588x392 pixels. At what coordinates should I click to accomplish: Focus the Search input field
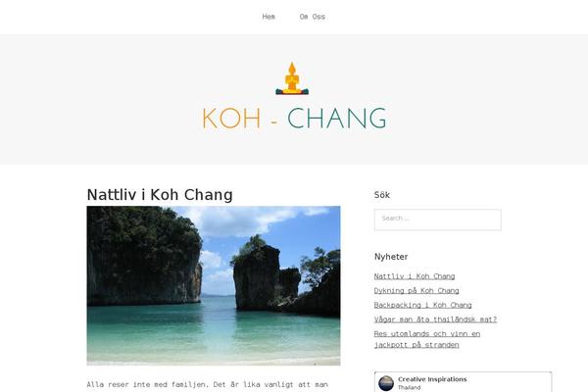click(438, 220)
